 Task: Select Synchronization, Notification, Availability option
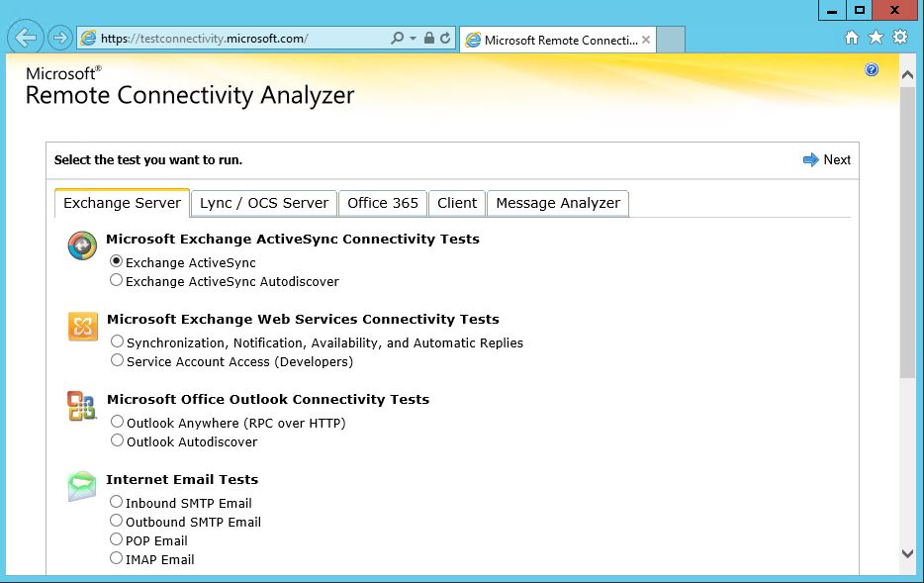(118, 341)
